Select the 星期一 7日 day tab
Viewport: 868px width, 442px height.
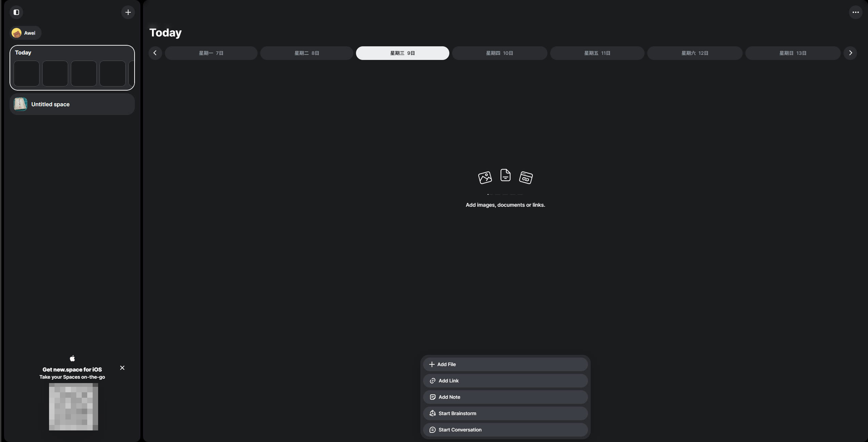pyautogui.click(x=211, y=53)
